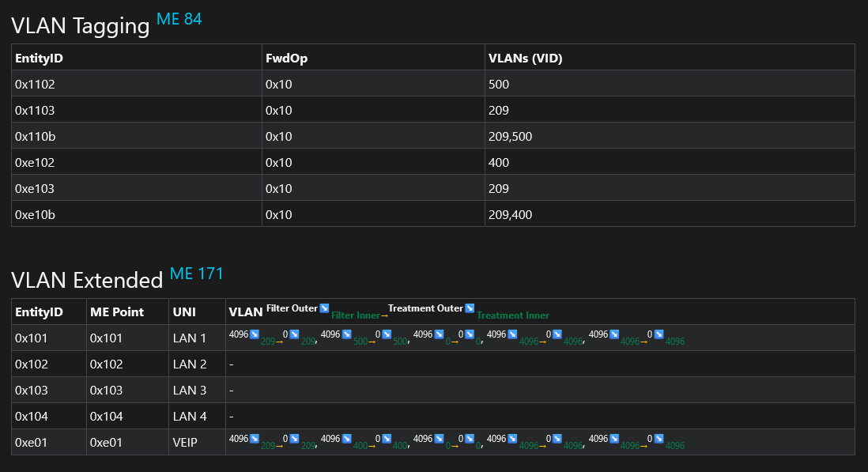Click the VLAN column header label
The image size is (868, 472).
(246, 312)
